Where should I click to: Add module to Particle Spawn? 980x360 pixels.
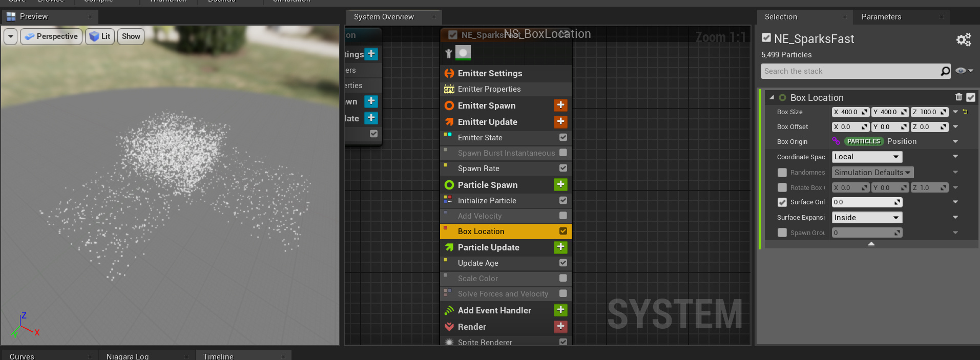(x=560, y=184)
